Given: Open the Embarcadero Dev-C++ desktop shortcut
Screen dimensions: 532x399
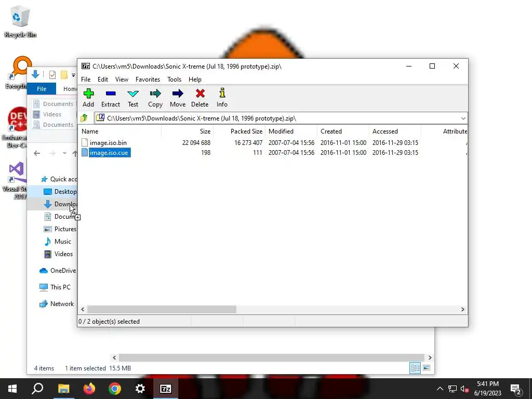Looking at the screenshot, I should 14,127.
